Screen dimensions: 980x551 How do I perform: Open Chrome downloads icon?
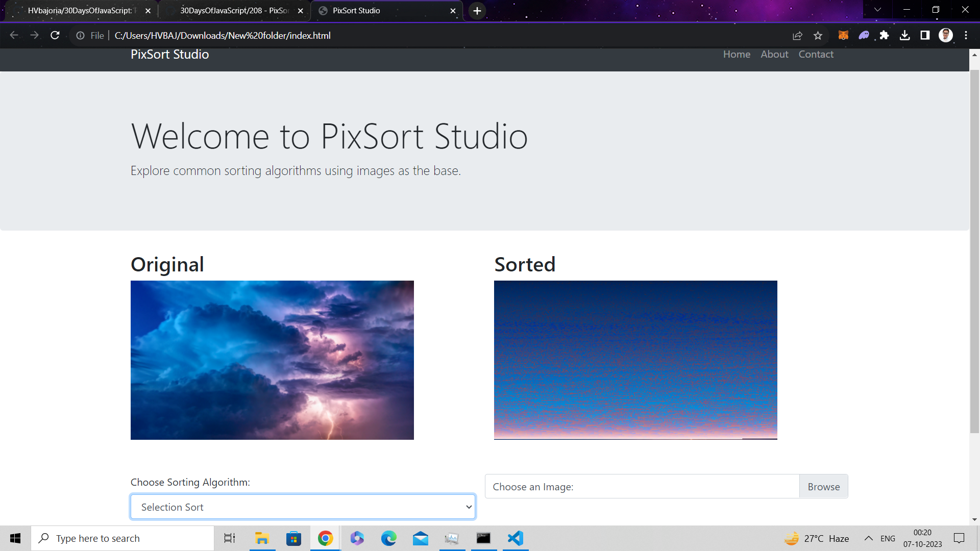[x=904, y=35]
